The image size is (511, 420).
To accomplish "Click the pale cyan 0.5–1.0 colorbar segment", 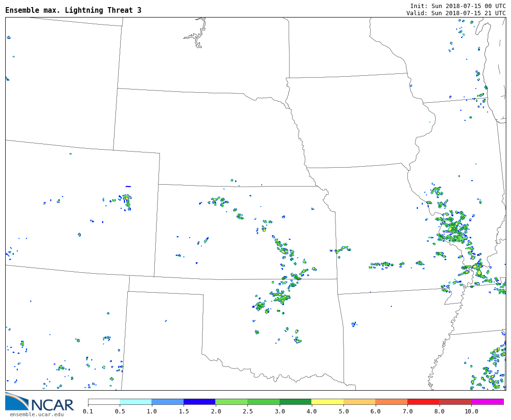I will [136, 402].
